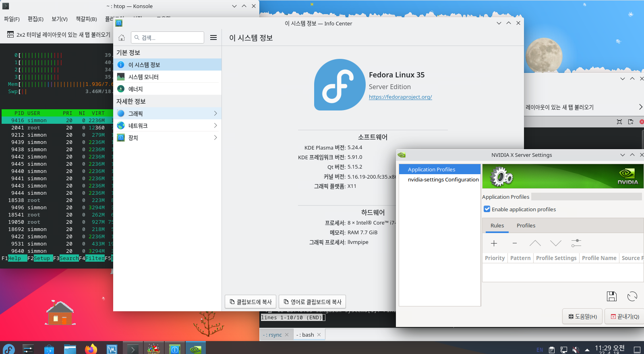Viewport: 644px width, 354px height.
Task: Open Fedora application launcher in taskbar
Action: click(x=8, y=349)
